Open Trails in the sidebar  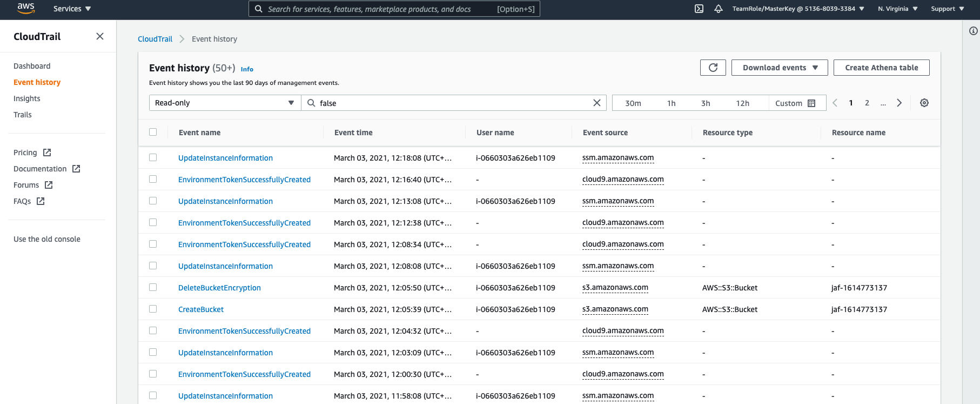[x=23, y=115]
